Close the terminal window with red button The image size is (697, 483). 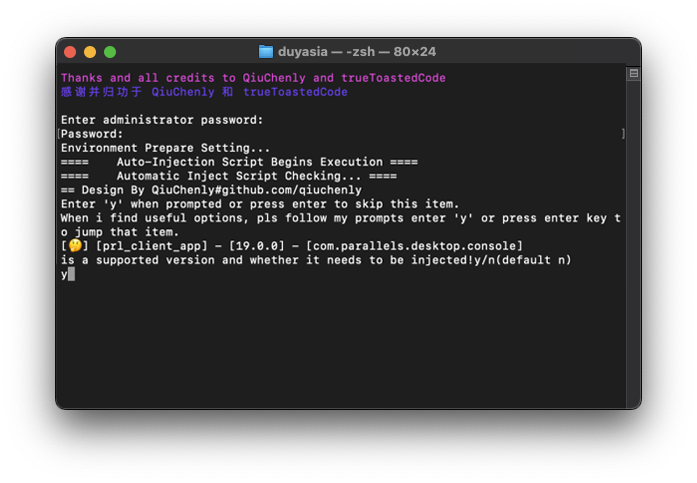coord(70,52)
